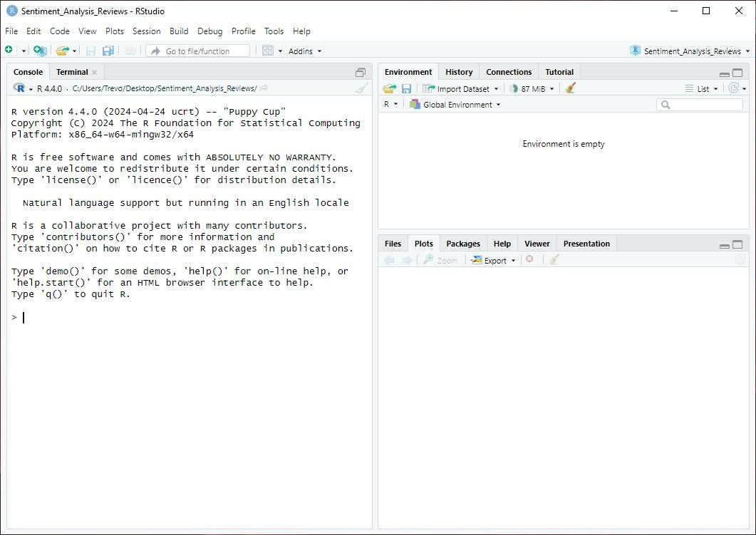Click the Save workspace disk icon
Screen dimensions: 756x535
[406, 88]
